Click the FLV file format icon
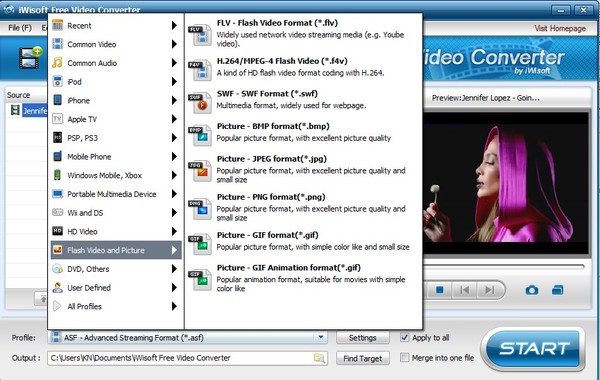Viewport: 600px width, 380px height. 200,34
